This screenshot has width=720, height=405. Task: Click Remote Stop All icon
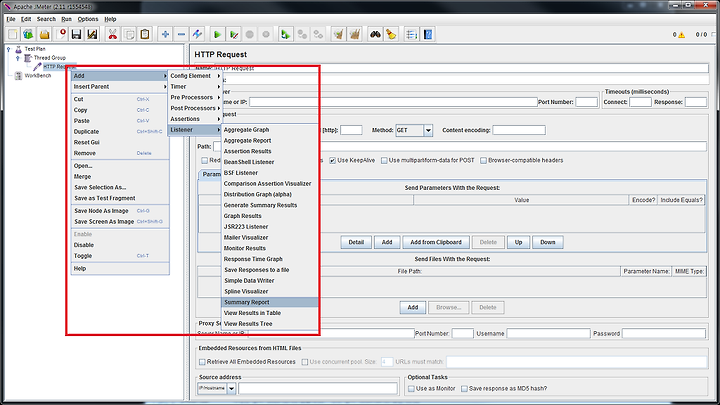coord(302,34)
